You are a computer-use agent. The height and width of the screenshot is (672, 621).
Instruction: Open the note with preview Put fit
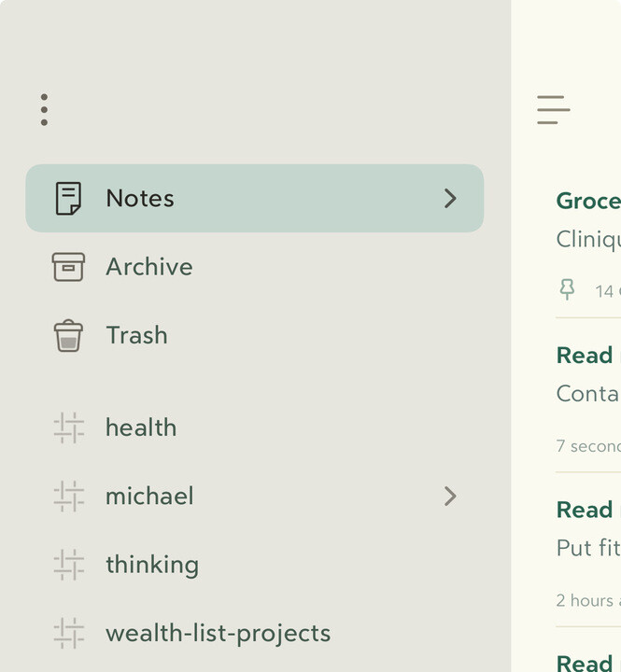[588, 550]
